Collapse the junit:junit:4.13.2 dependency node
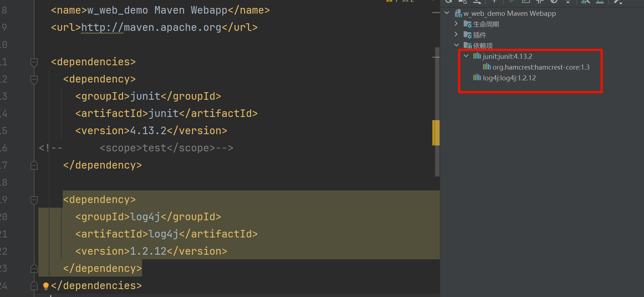The image size is (644, 297). 466,56
